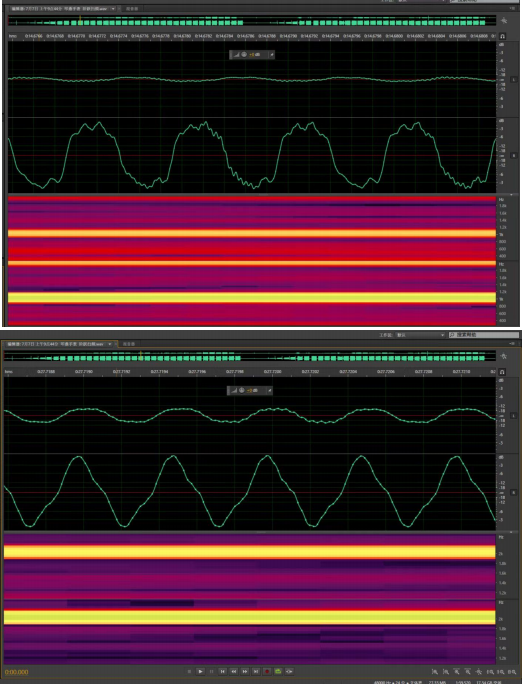The image size is (522, 684).
Task: Click the dB value in lower HUD
Action: pos(253,390)
